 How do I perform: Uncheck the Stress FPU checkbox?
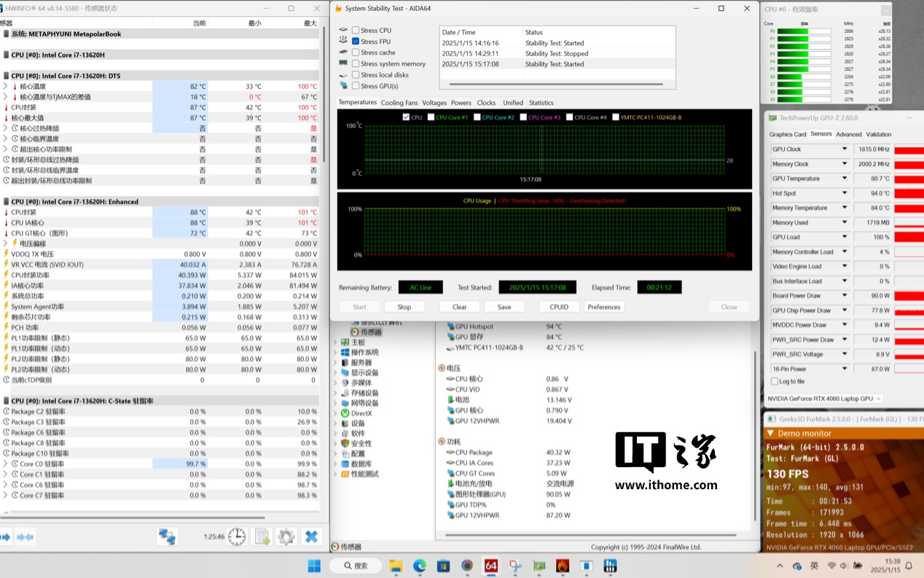coord(356,42)
